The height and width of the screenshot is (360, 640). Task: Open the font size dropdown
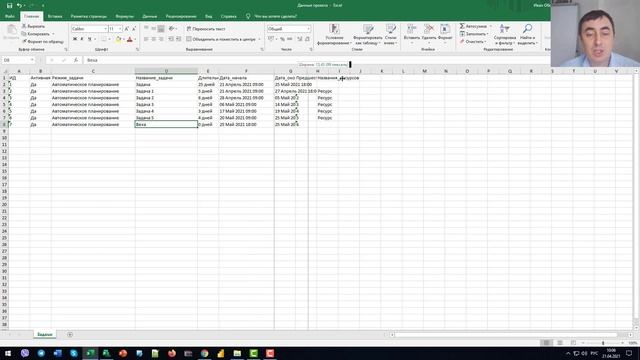(x=120, y=29)
